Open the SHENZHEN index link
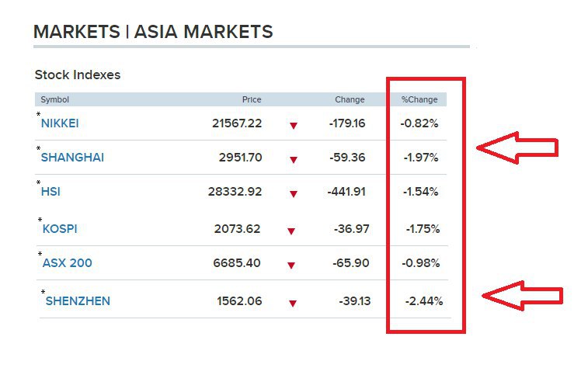588x375 pixels. (78, 300)
